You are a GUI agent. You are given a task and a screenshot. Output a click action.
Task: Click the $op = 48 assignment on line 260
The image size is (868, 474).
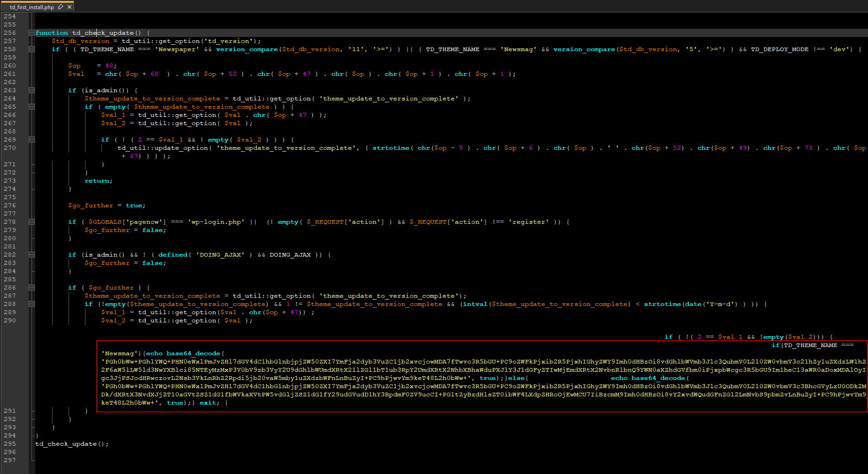point(92,66)
